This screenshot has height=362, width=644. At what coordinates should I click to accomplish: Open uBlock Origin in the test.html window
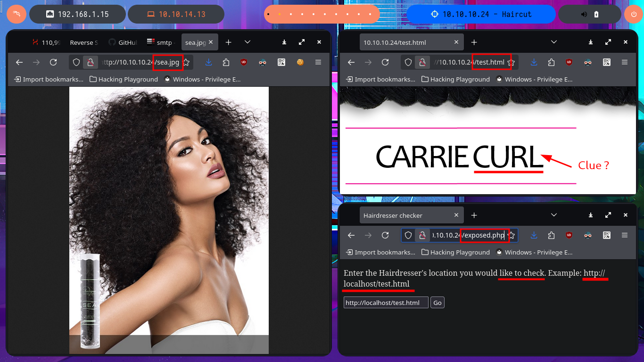pyautogui.click(x=570, y=62)
